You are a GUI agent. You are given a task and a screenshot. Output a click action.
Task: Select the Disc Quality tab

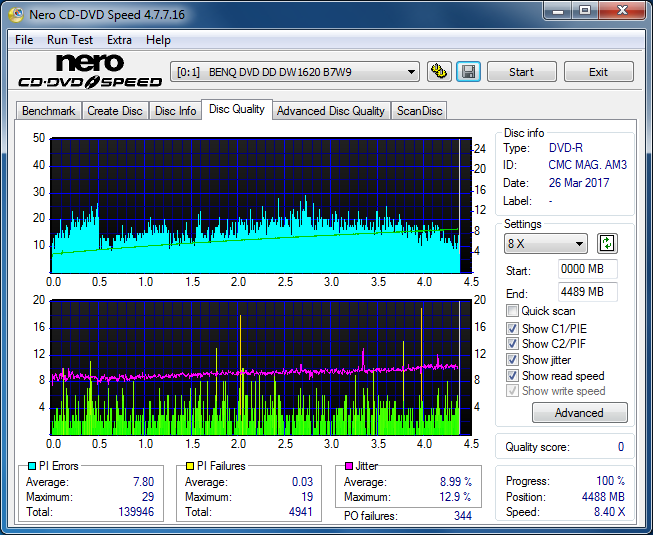point(237,109)
